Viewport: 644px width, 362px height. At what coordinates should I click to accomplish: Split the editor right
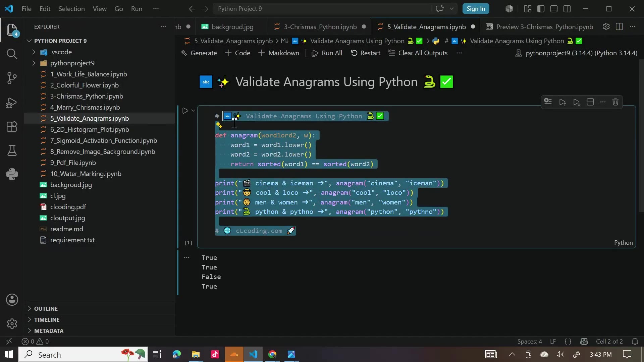tap(620, 27)
